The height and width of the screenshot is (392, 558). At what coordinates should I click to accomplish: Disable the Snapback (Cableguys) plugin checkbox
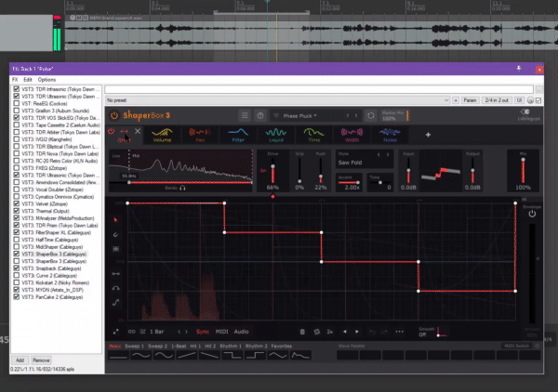[x=17, y=268]
